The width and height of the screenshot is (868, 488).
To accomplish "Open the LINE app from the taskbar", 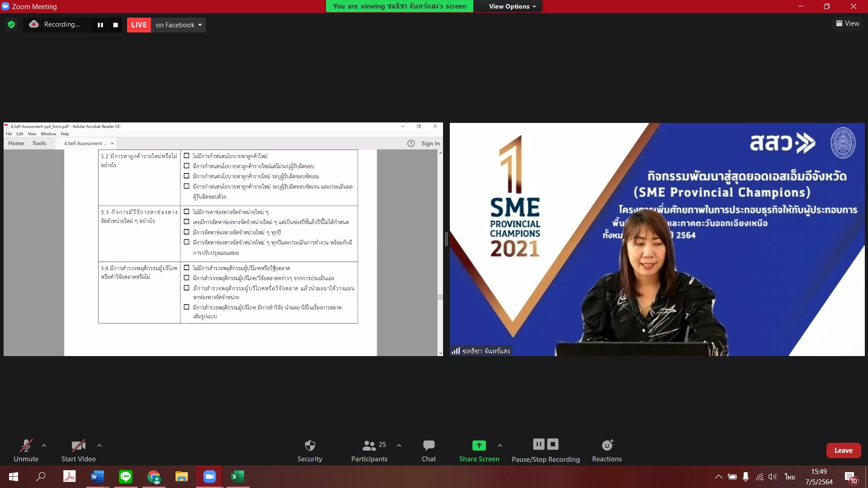I will (126, 477).
